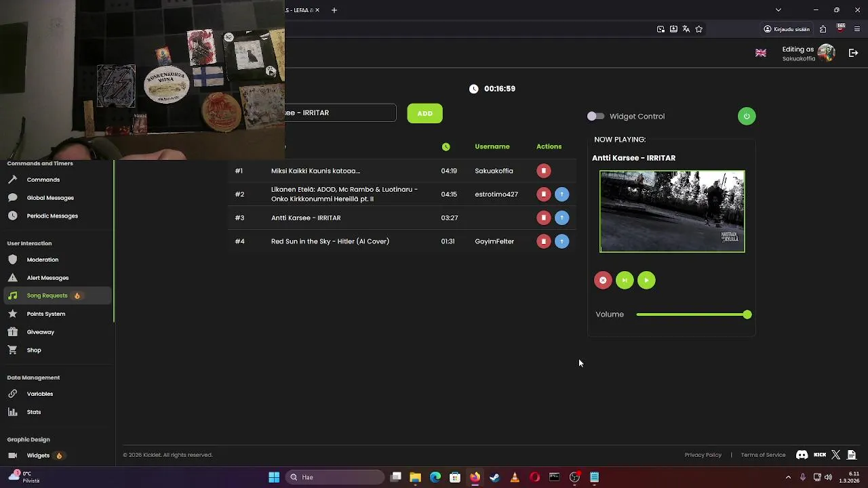Viewport: 868px width, 488px height.
Task: Open Periodic Messages in the sidebar
Action: (52, 216)
